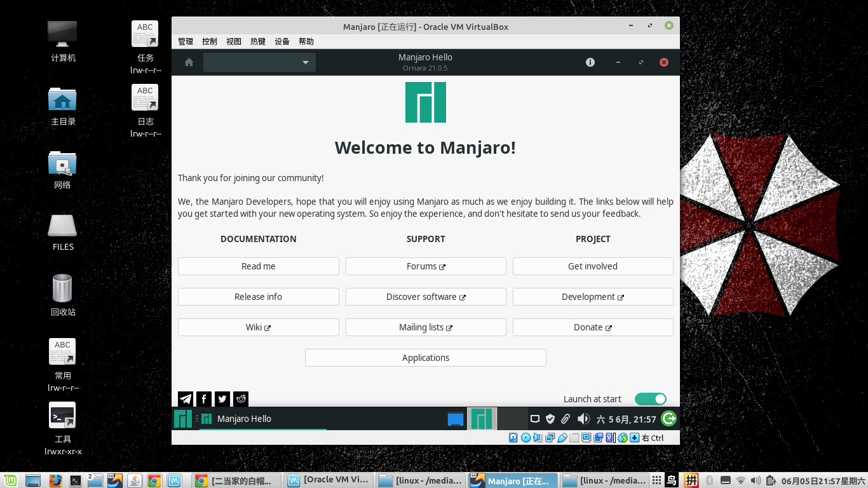Click the home icon in Manjaro Hello
The image size is (868, 488).
[189, 62]
